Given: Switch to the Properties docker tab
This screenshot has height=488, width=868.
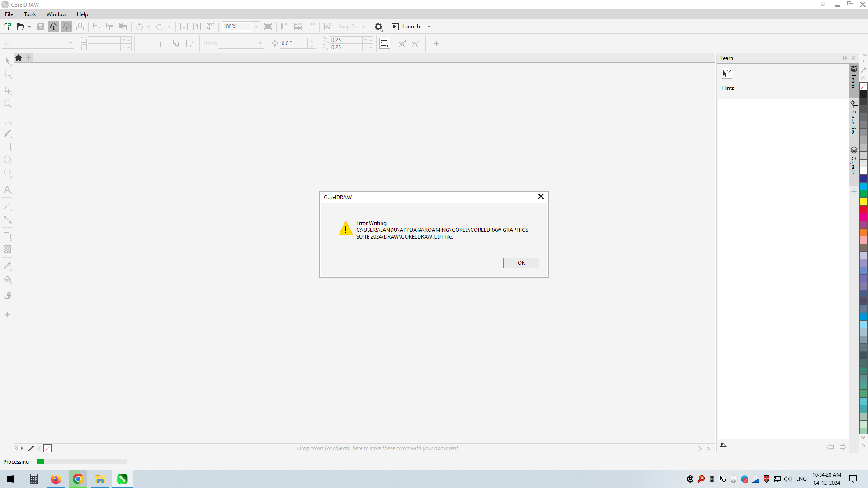Looking at the screenshot, I should tap(854, 117).
